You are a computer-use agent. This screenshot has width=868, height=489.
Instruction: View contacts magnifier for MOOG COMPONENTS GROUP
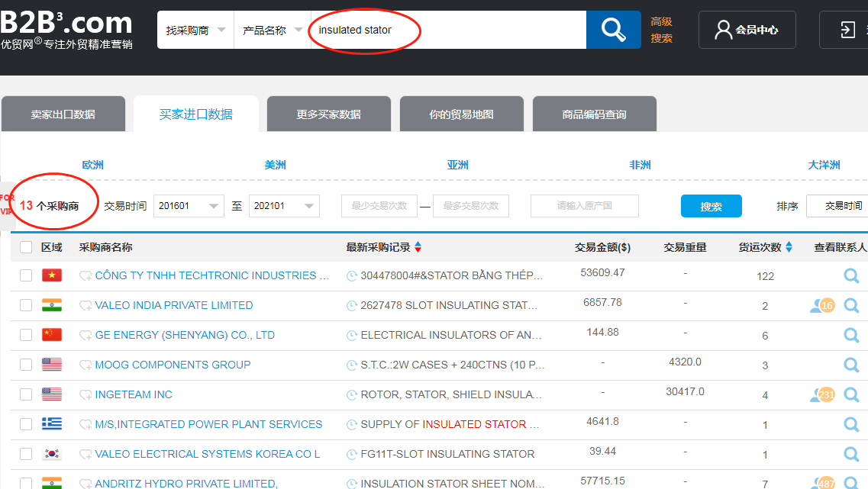(851, 365)
